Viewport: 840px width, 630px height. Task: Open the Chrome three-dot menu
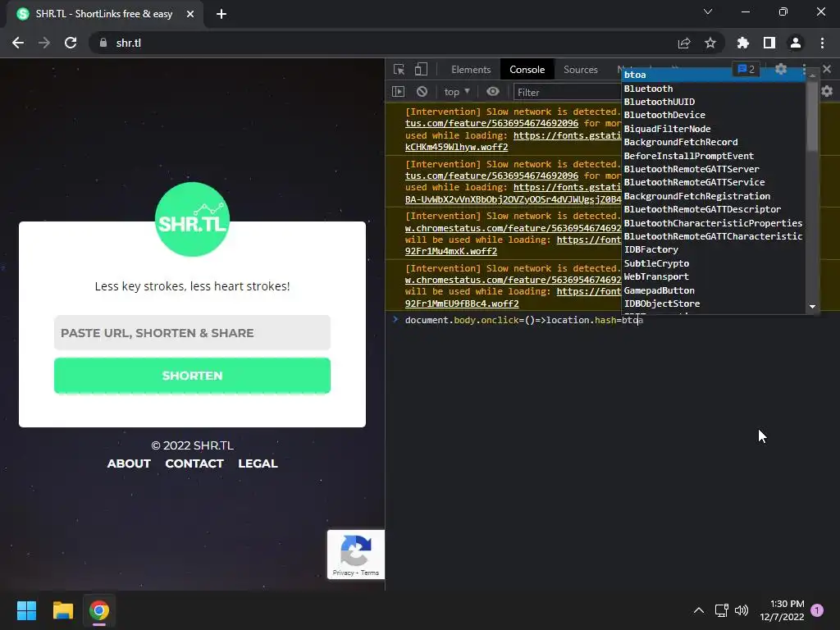pyautogui.click(x=822, y=43)
